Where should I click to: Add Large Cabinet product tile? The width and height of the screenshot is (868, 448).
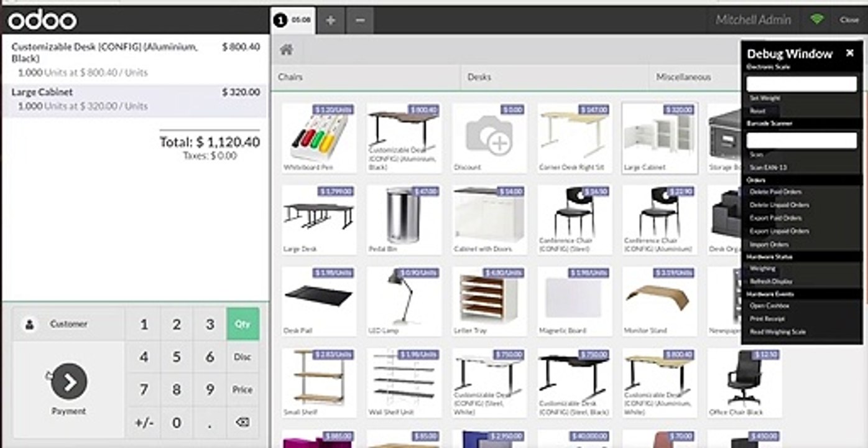coord(660,138)
